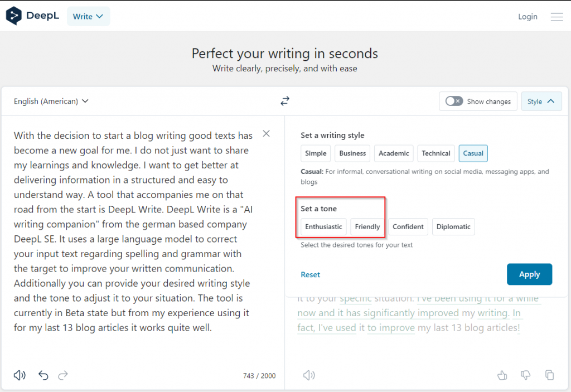This screenshot has height=392, width=571.
Task: Enable the Friendly tone option
Action: coord(367,226)
